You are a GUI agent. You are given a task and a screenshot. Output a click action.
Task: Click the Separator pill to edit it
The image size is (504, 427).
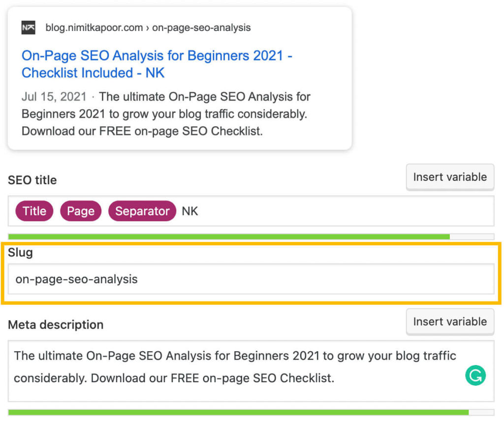click(x=142, y=211)
